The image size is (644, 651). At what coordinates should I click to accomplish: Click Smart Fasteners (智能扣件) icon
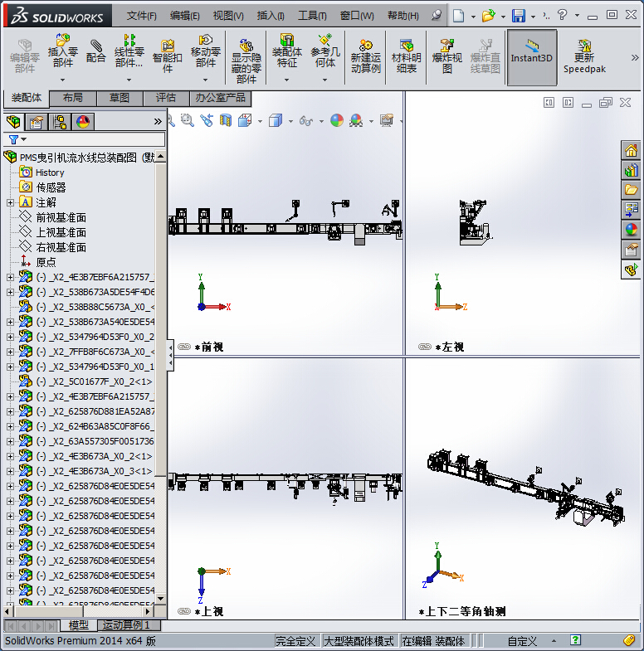[168, 56]
